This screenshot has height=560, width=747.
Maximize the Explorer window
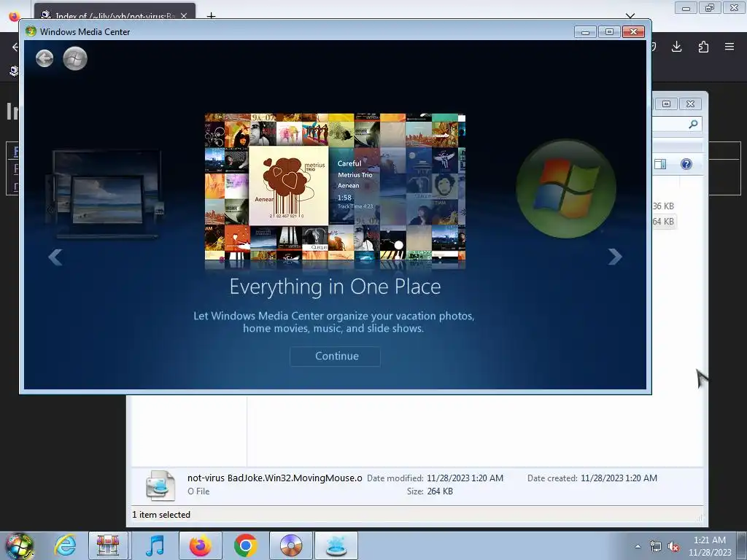coord(666,104)
